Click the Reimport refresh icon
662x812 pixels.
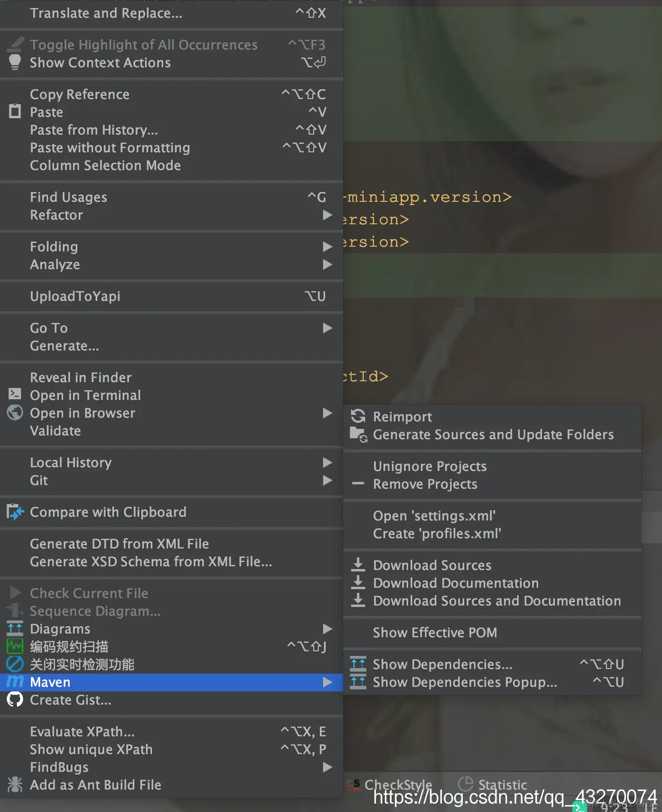click(358, 416)
